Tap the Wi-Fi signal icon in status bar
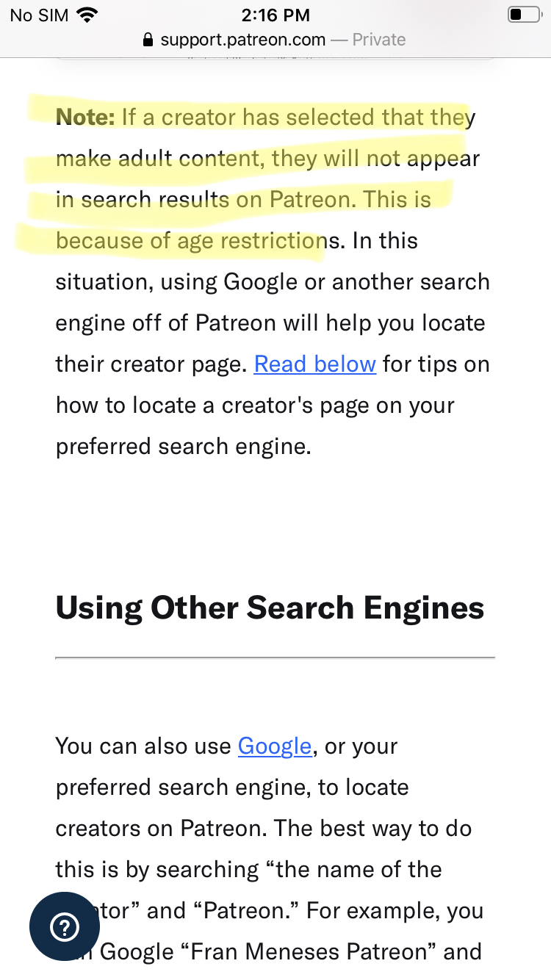This screenshot has height=980, width=551. click(x=87, y=15)
